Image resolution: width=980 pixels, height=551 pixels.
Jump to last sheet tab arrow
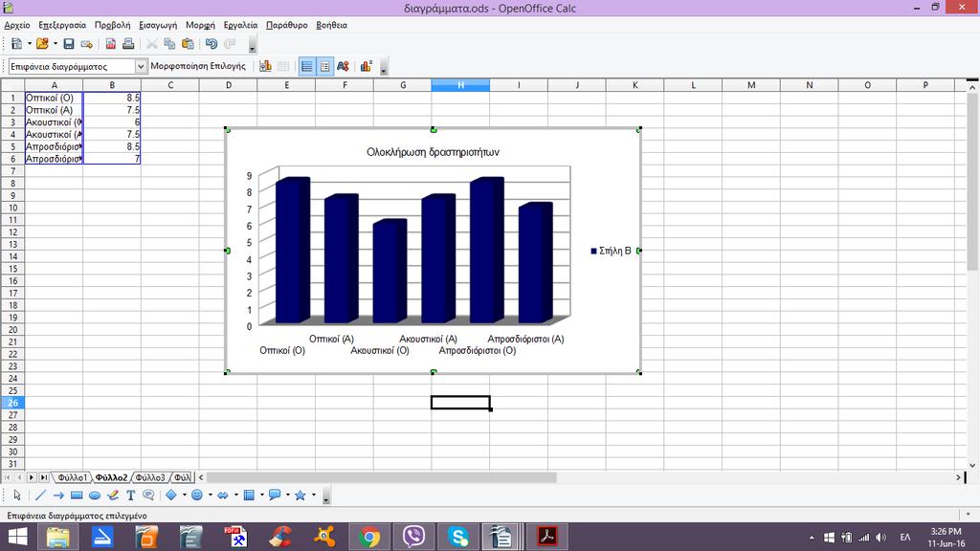pyautogui.click(x=44, y=477)
